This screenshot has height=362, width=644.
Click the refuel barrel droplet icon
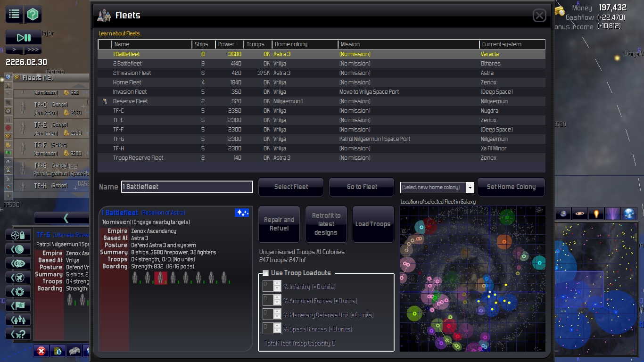[x=58, y=351]
